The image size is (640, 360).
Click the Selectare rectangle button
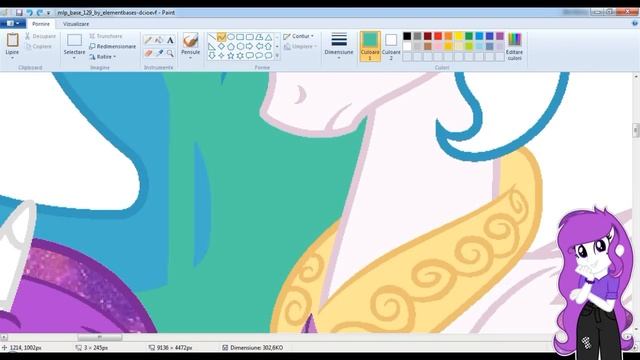click(x=74, y=43)
